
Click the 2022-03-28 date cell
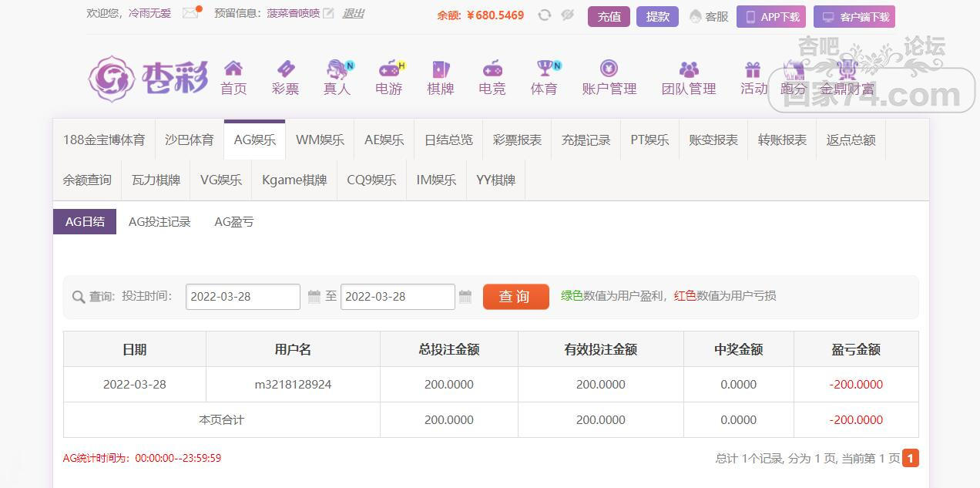tap(135, 384)
